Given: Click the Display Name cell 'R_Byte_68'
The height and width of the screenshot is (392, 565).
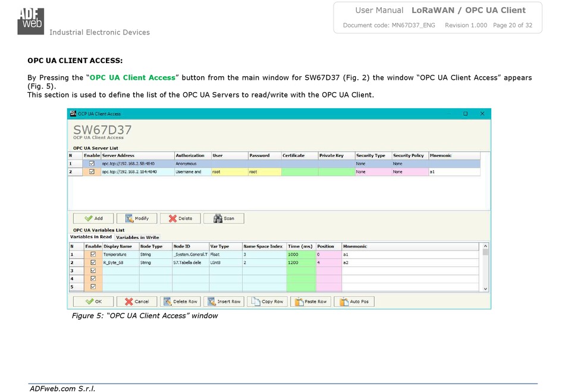Looking at the screenshot, I should 121,263.
